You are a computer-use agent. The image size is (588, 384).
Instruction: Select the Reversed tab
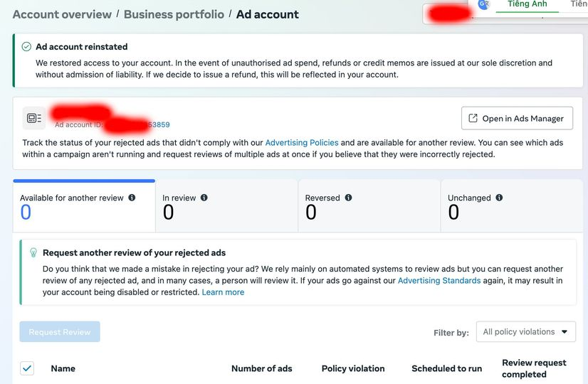[369, 206]
